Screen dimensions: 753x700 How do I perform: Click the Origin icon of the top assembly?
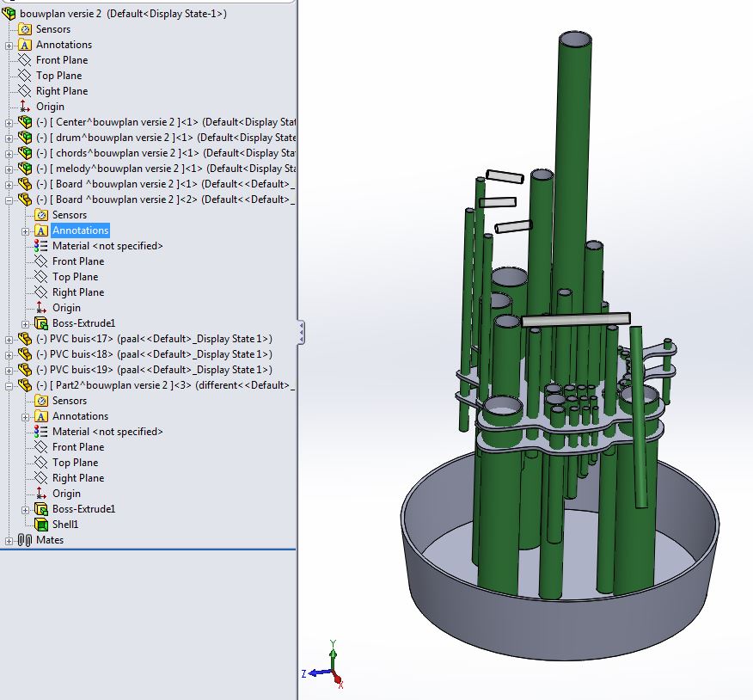[22, 107]
